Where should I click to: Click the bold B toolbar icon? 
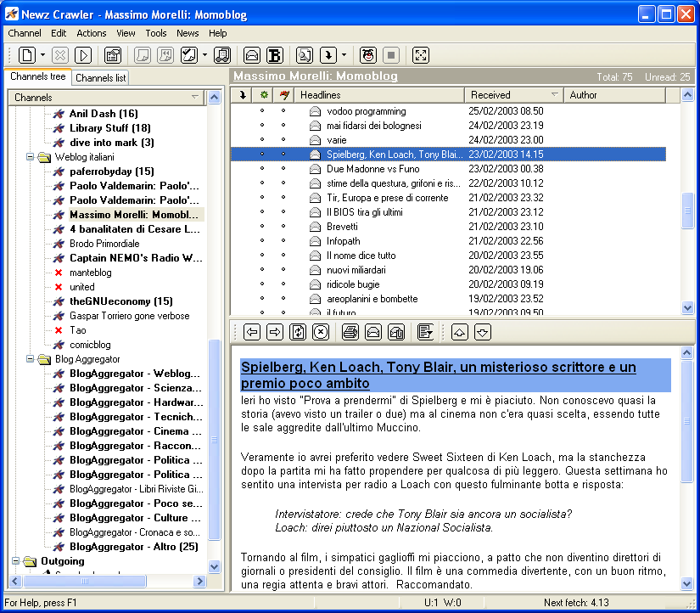click(275, 55)
